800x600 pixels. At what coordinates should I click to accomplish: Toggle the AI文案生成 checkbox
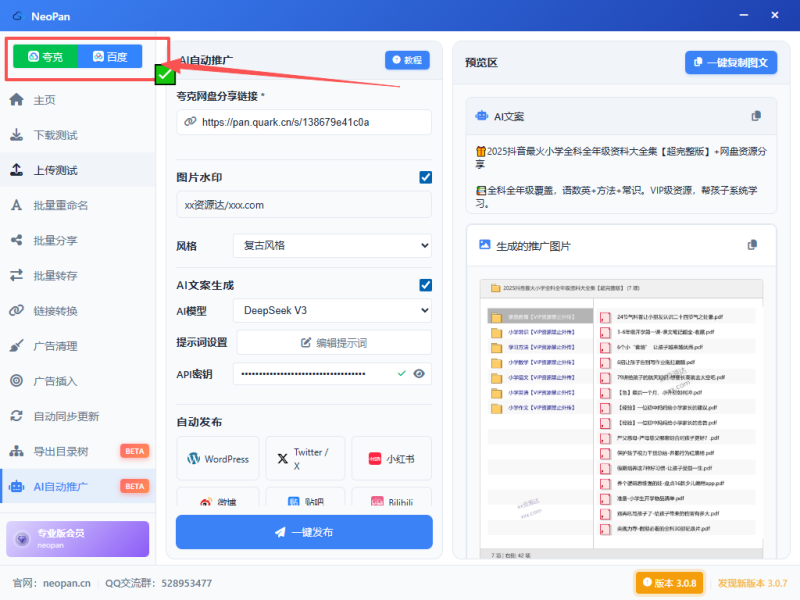coord(426,285)
